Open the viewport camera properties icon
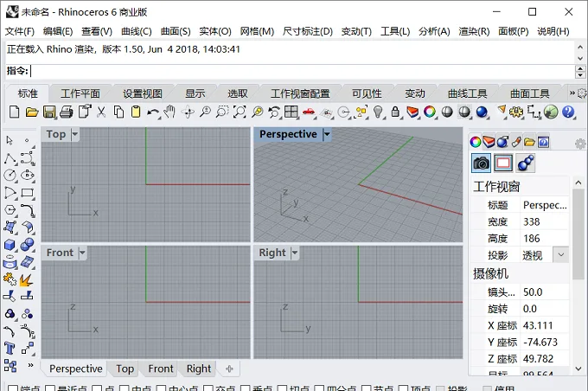This screenshot has height=391, width=588. pos(481,163)
